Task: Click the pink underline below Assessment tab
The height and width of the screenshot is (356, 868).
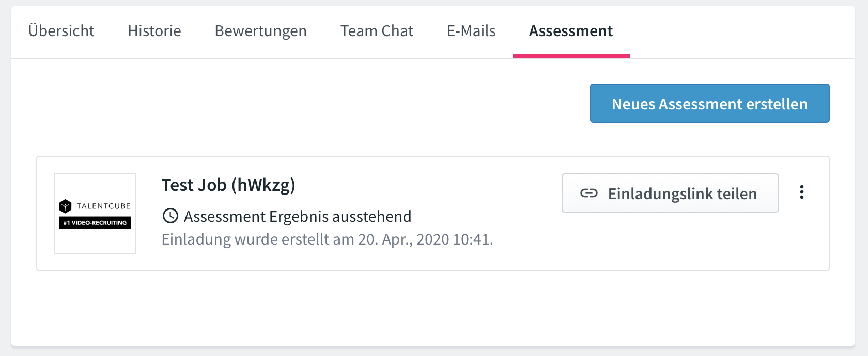Action: click(571, 56)
